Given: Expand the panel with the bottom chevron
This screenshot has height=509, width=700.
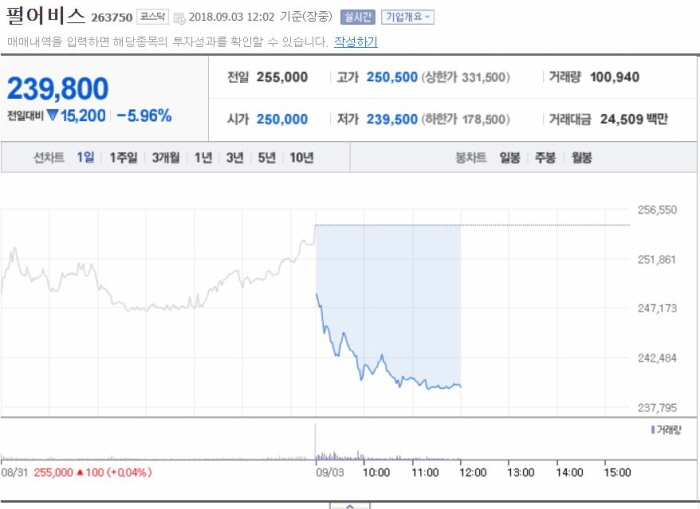Looking at the screenshot, I should [349, 506].
